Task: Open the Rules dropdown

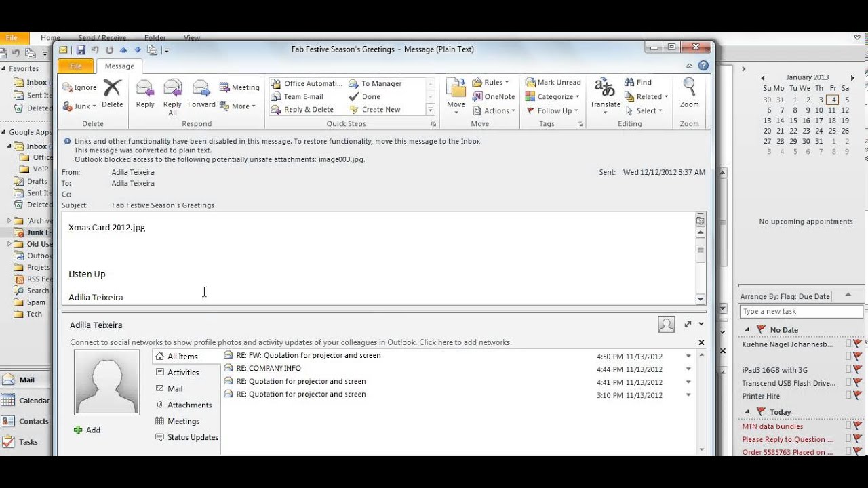Action: 491,83
